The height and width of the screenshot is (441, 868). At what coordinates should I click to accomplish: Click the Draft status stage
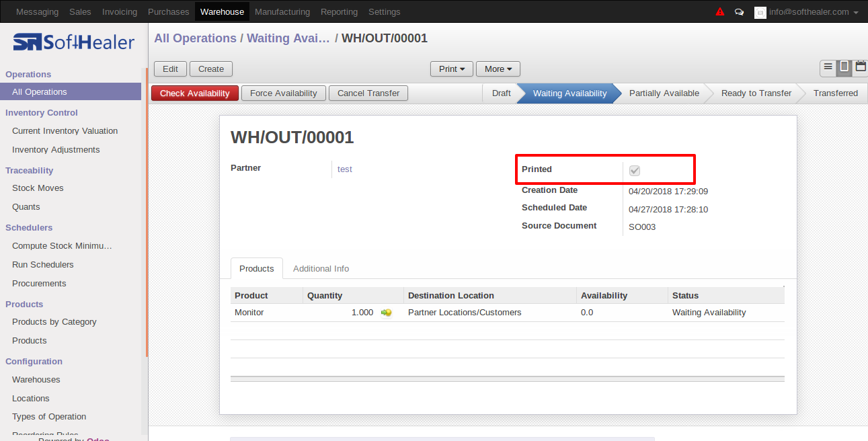click(501, 93)
